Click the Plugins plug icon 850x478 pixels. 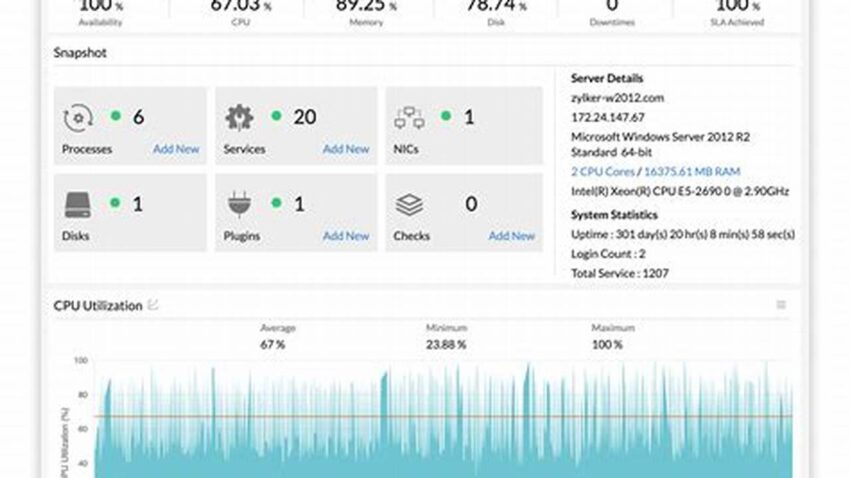[239, 204]
